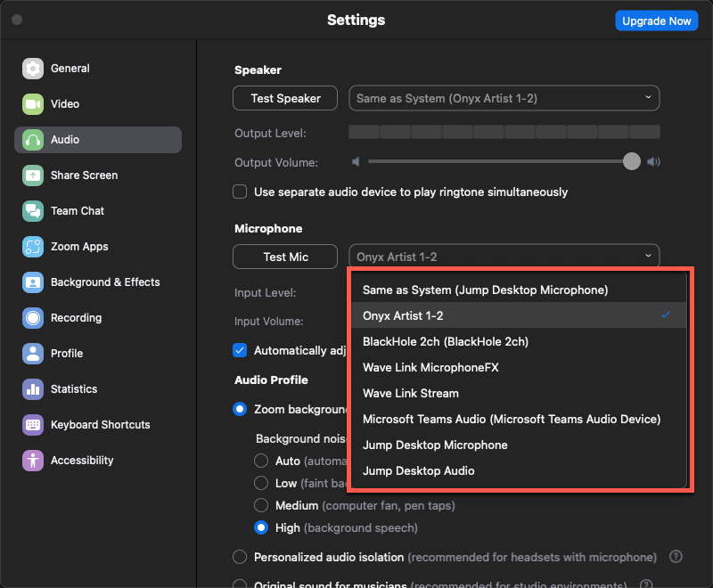This screenshot has height=588, width=713.
Task: Select High background speech suppression
Action: point(261,527)
